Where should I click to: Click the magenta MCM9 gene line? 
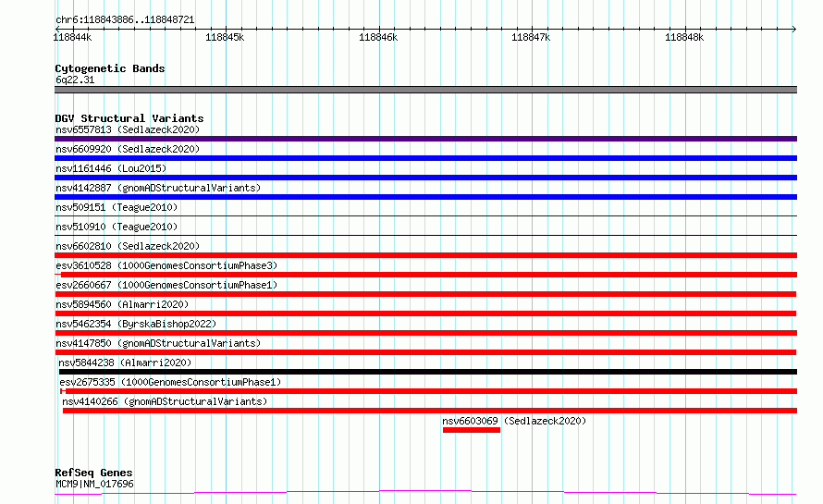(425, 493)
